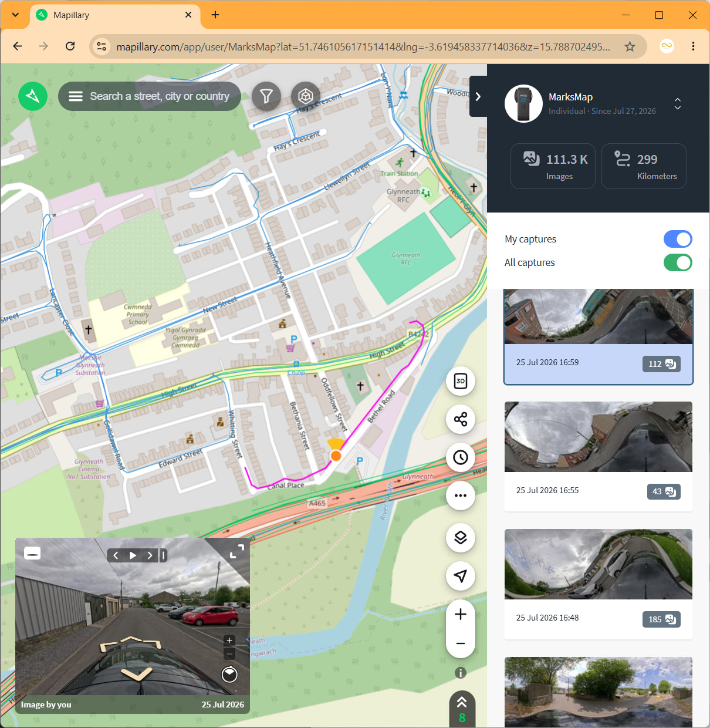Click the map info icon
The image size is (710, 728).
tap(461, 673)
